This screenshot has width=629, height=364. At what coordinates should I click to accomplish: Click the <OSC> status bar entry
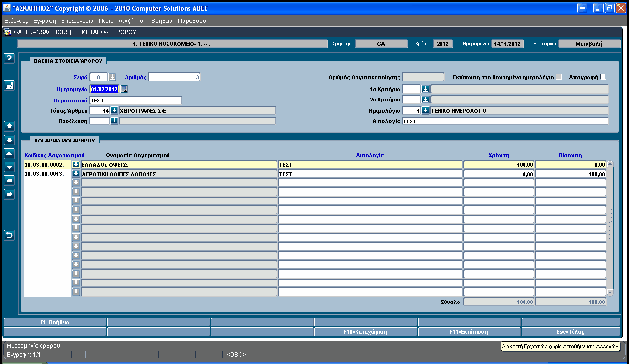[236, 354]
